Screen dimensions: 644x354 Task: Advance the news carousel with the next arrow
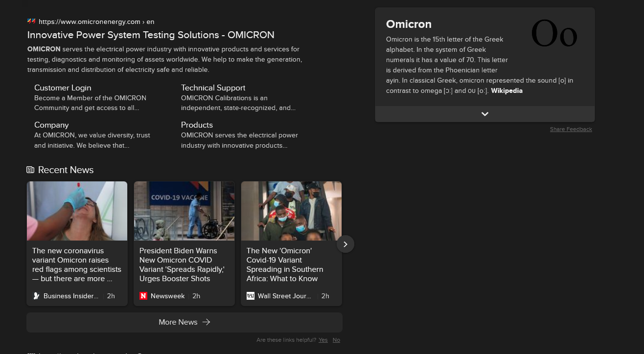point(345,244)
